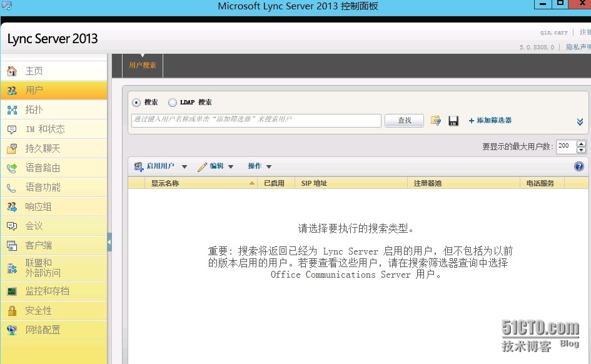This screenshot has width=591, height=364.
Task: Click the padlock icon beside 安全性
Action: click(x=12, y=311)
